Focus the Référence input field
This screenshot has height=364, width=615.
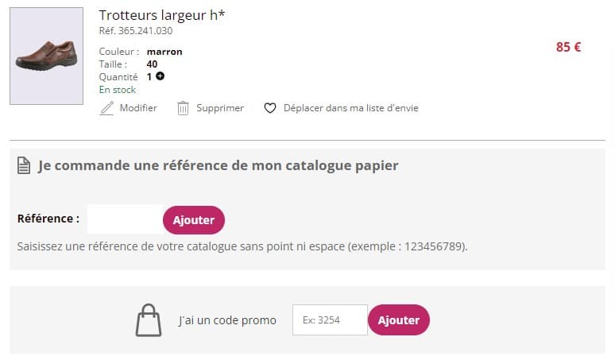(125, 219)
